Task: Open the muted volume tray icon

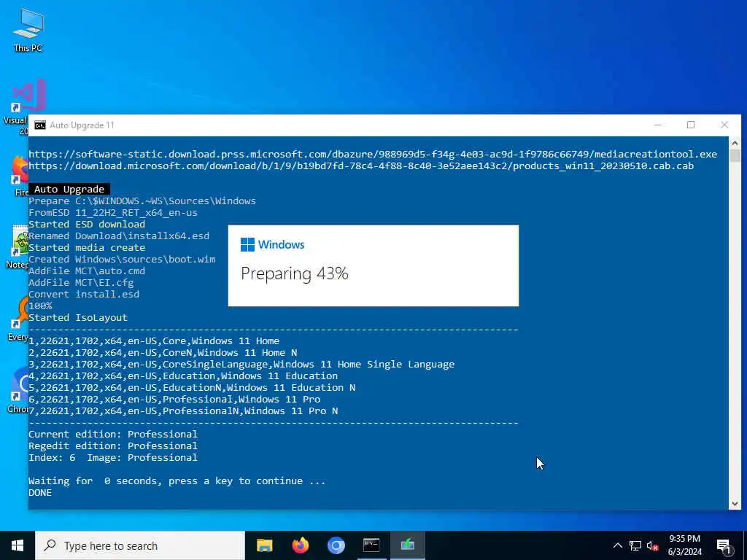Action: point(652,545)
